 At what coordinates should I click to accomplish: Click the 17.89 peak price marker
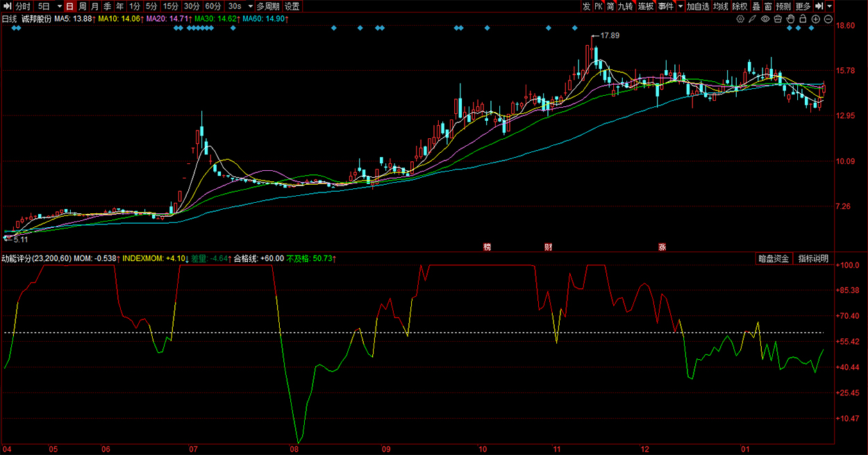click(x=609, y=35)
